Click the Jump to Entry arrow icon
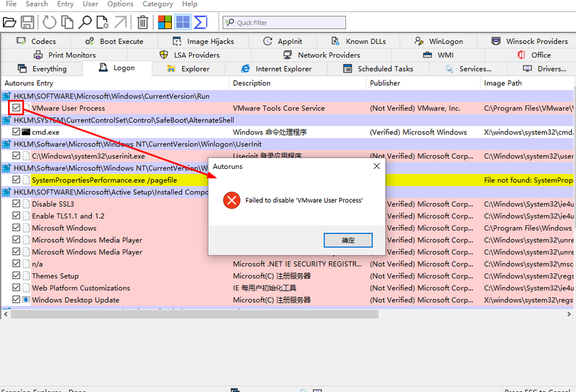This screenshot has height=392, width=576. [120, 22]
